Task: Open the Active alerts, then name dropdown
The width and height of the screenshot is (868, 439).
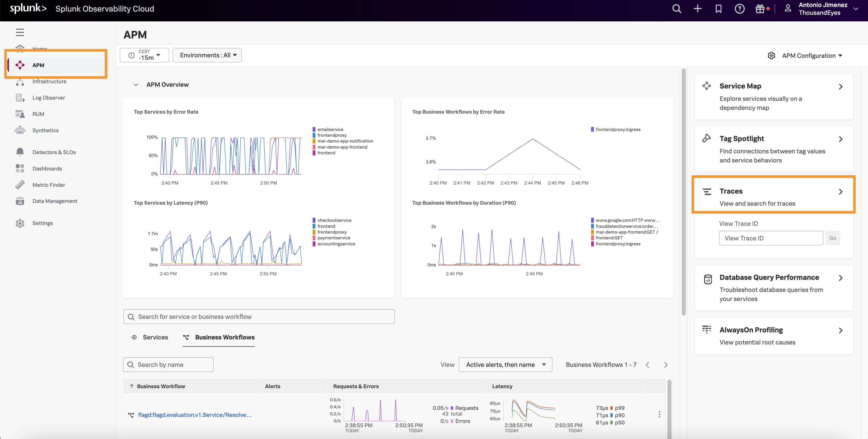Action: point(505,365)
